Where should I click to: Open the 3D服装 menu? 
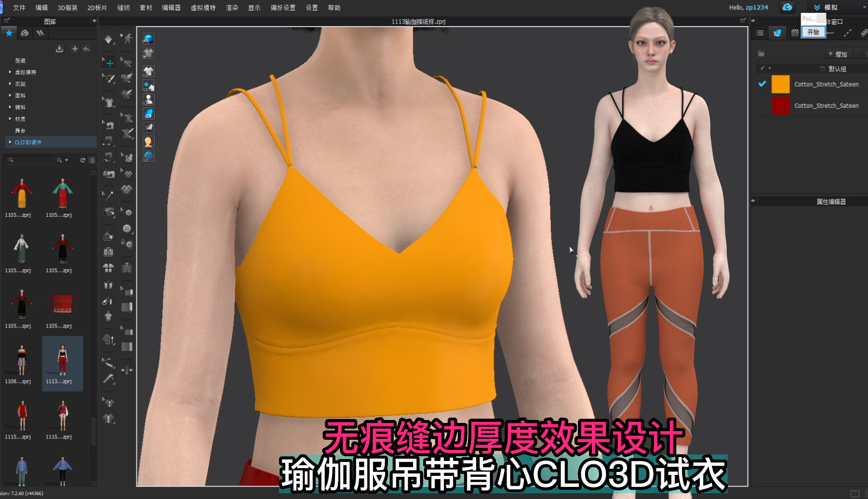tap(67, 8)
